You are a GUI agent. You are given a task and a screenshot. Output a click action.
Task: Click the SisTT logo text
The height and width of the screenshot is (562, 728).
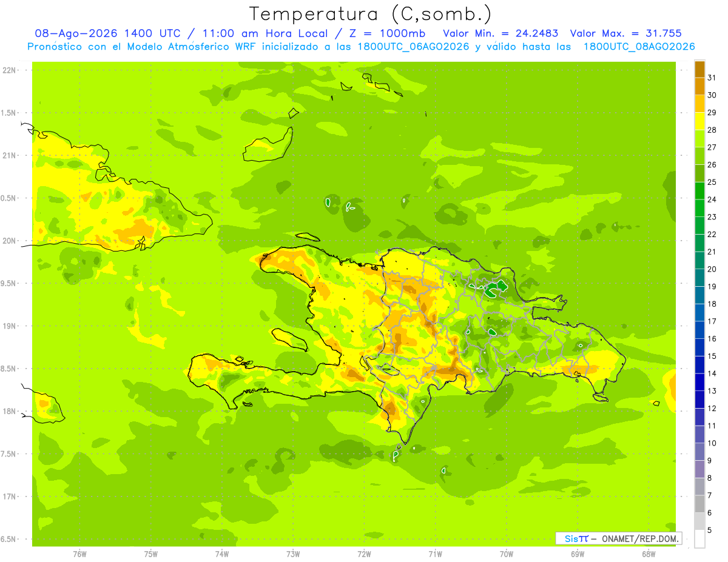click(576, 538)
